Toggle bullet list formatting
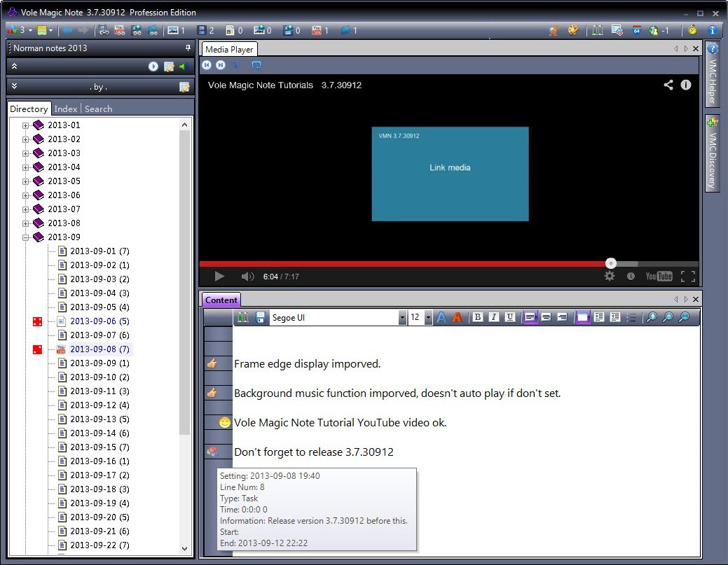Image resolution: width=728 pixels, height=565 pixels. pos(631,317)
